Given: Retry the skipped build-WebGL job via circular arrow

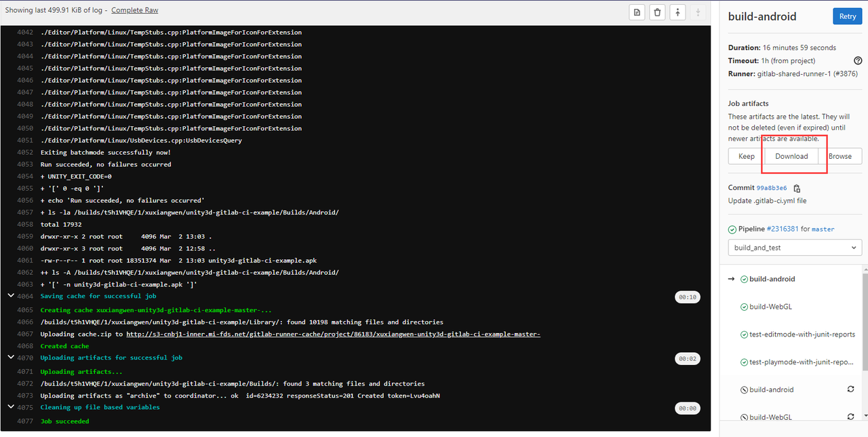Looking at the screenshot, I should tap(851, 417).
